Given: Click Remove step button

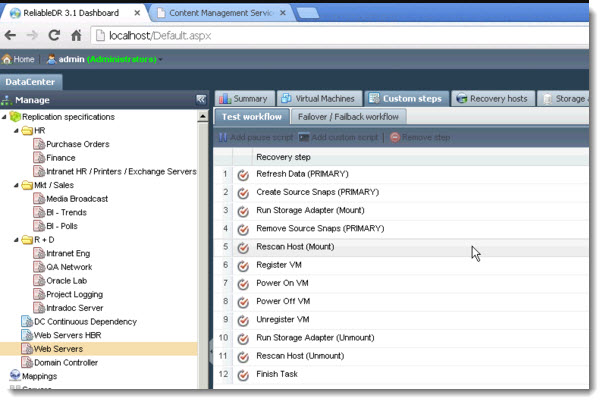Looking at the screenshot, I should pyautogui.click(x=420, y=137).
